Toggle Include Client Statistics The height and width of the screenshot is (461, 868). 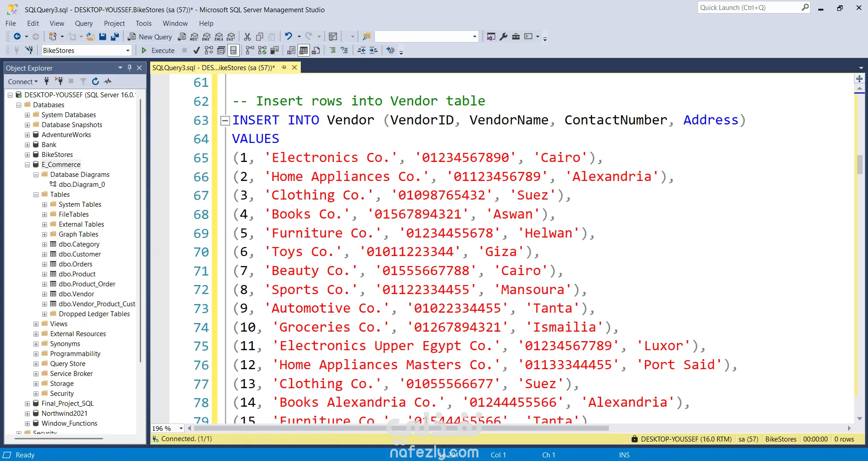coord(274,50)
